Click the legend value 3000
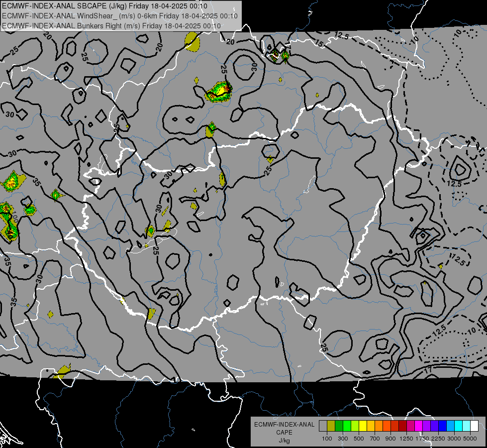The height and width of the screenshot is (448, 487). (x=454, y=439)
